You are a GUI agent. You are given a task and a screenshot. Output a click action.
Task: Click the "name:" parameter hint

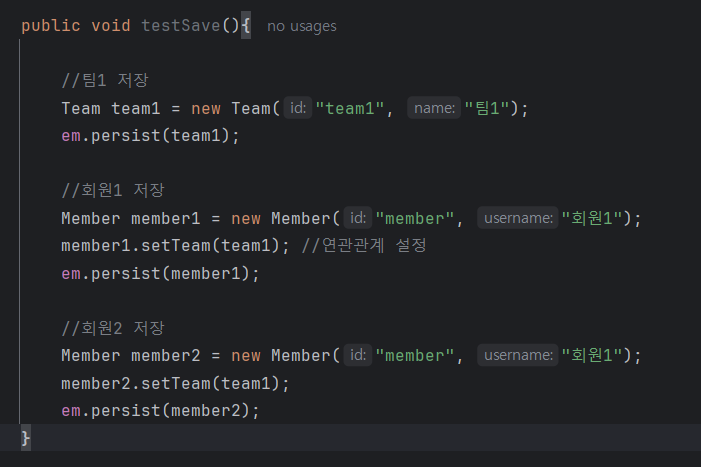tap(434, 108)
